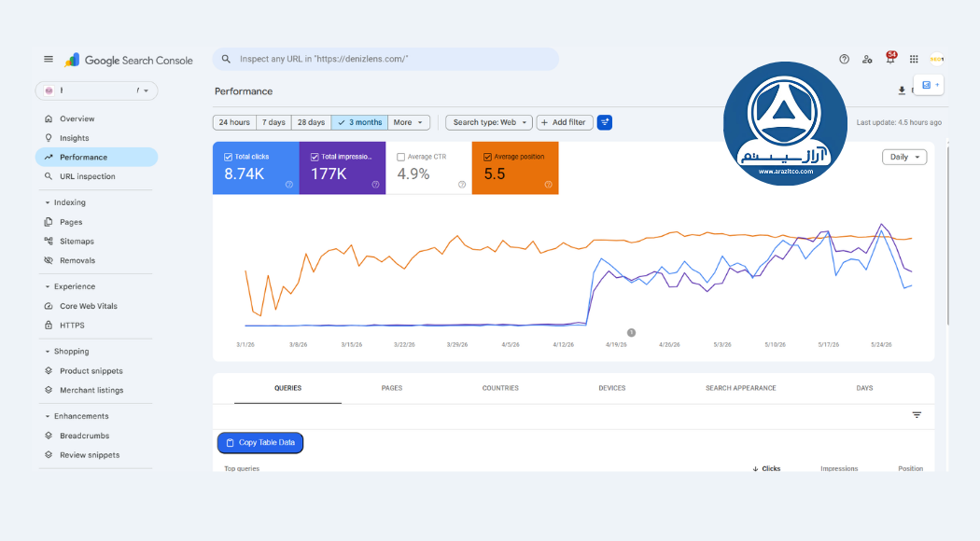
Task: Open Core Web Vitals report
Action: [96, 306]
